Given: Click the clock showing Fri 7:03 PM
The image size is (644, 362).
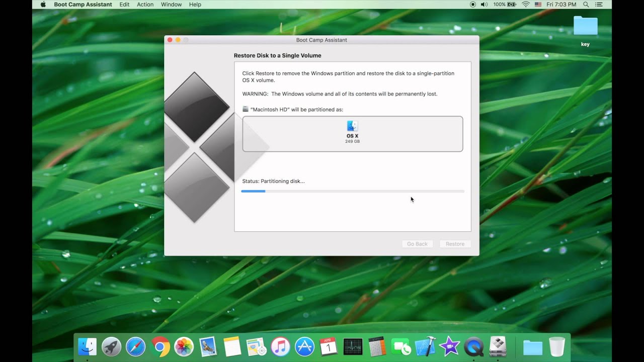Looking at the screenshot, I should 561,5.
